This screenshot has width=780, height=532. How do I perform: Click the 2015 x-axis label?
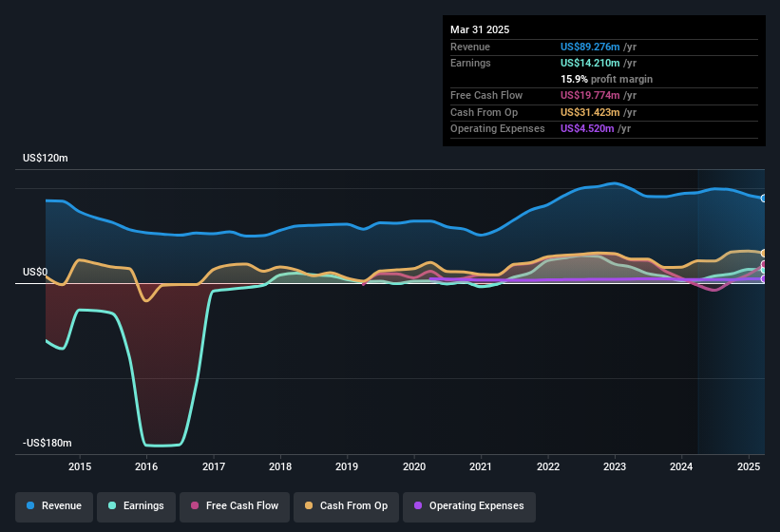click(80, 466)
